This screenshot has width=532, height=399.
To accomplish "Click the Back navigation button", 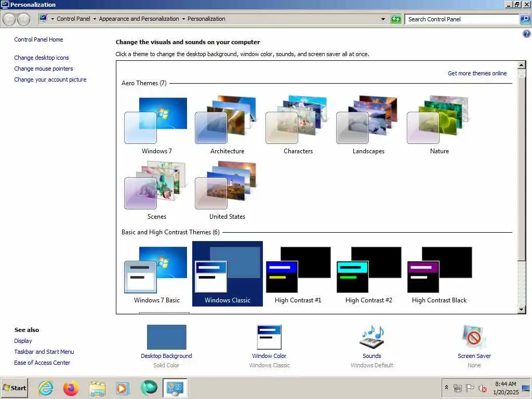I will click(x=9, y=19).
